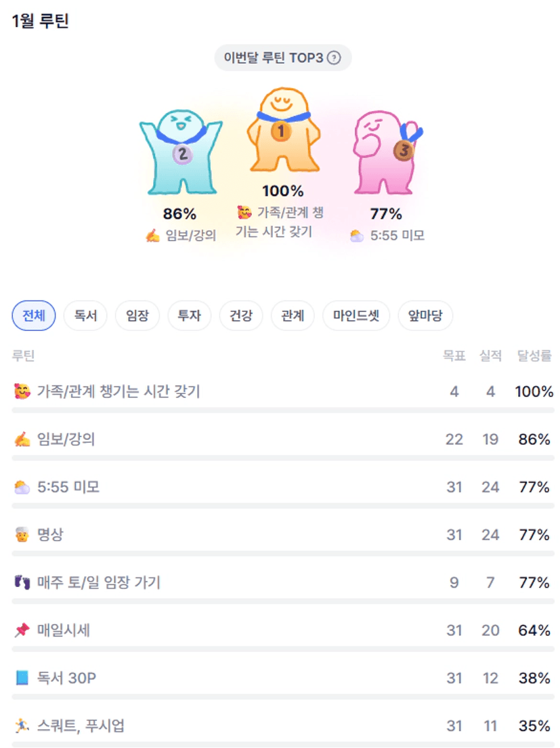Select the 전체 filter tab

click(34, 315)
